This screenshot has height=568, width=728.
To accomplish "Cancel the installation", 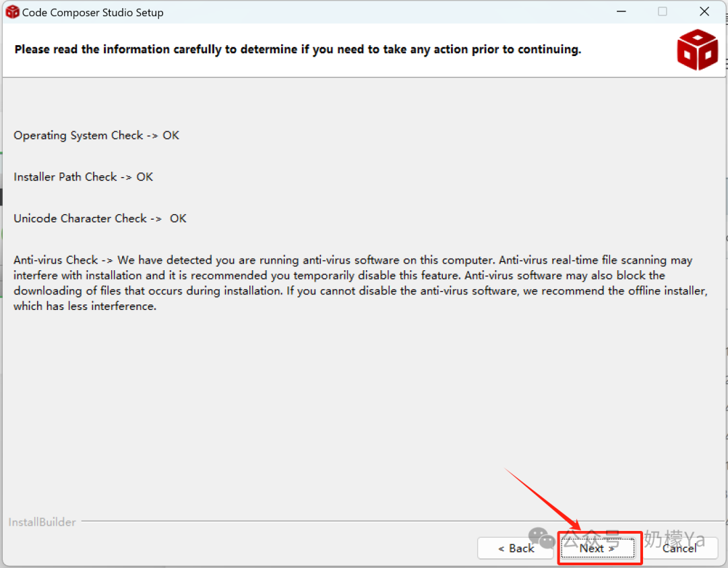I will click(679, 548).
